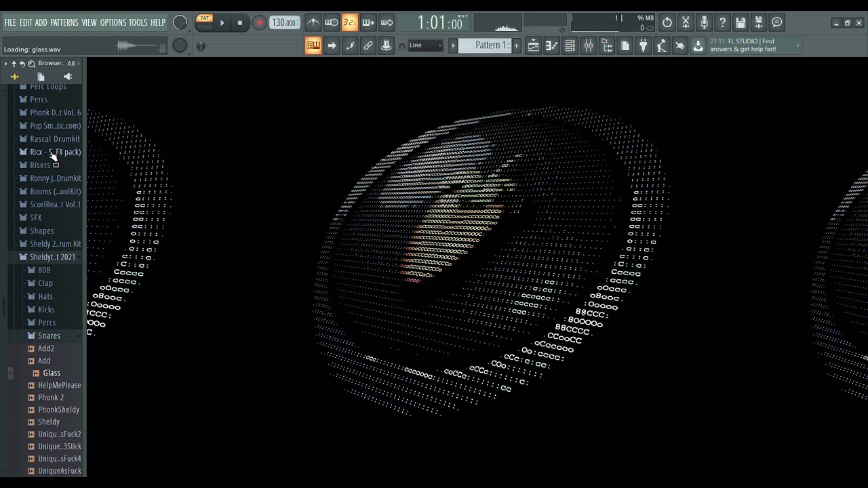
Task: Select browser current project files tab icon
Action: (41, 77)
